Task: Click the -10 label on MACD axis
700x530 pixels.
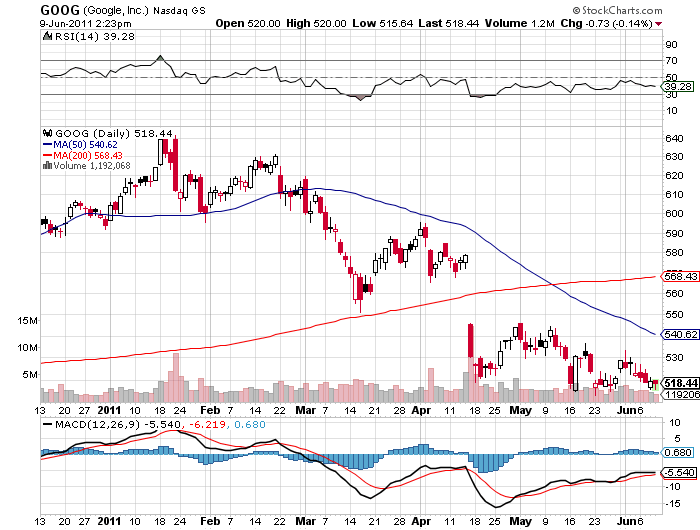Action: click(x=672, y=487)
